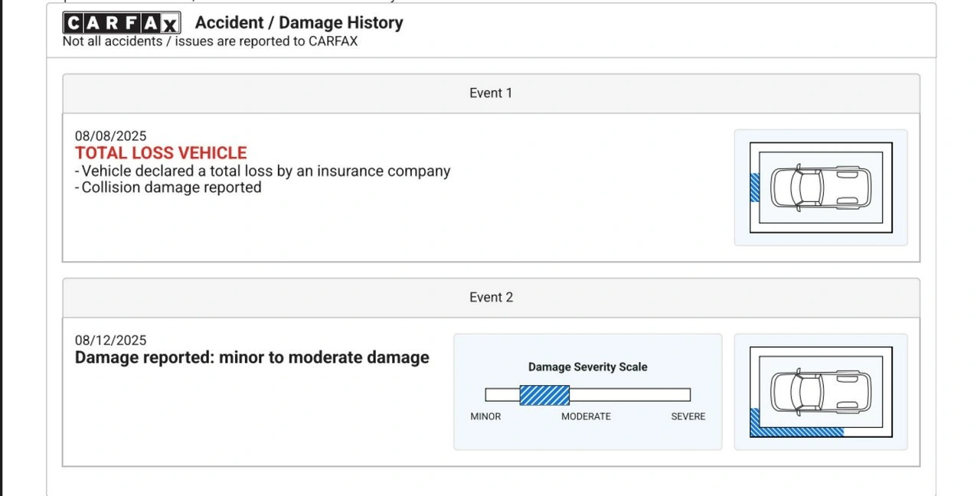Click the MINOR label under severity bar
The image size is (980, 496).
(x=485, y=416)
